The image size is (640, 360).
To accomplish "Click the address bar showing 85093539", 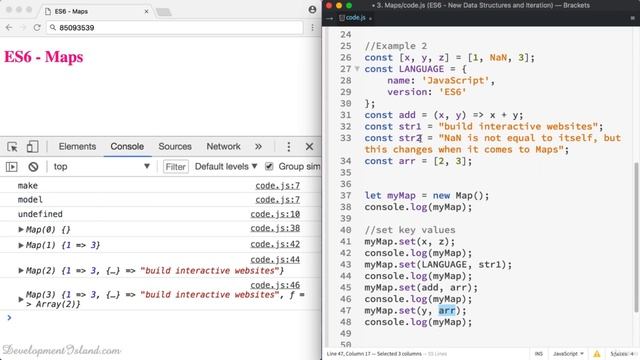I will click(x=175, y=27).
